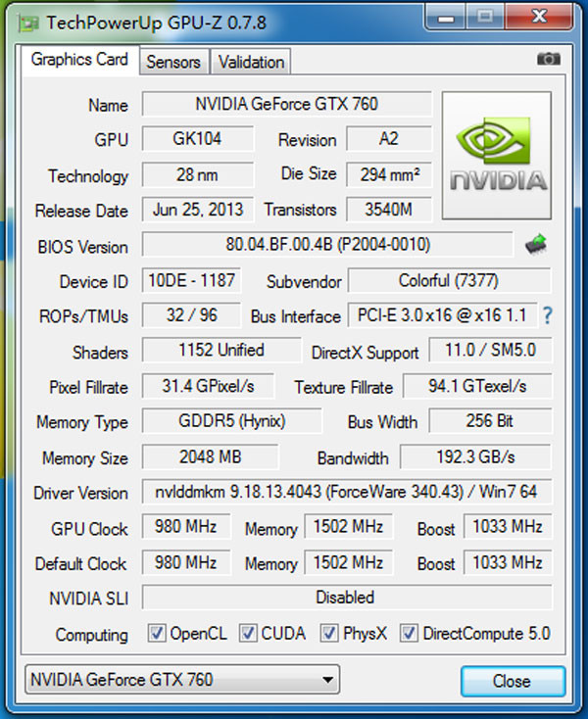Click the GPU Clock row Memory 1502 MHz field
The height and width of the screenshot is (719, 588).
pyautogui.click(x=349, y=526)
